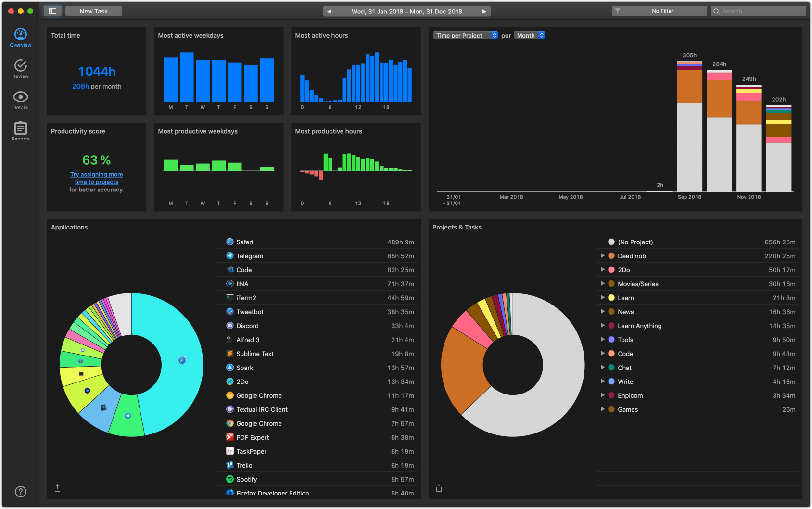Select the News project row
Screen dimensions: 812x509
pyautogui.click(x=698, y=312)
